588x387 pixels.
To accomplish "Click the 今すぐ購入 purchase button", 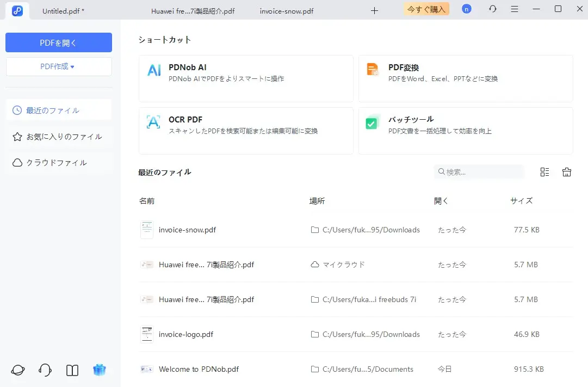I will pyautogui.click(x=426, y=9).
